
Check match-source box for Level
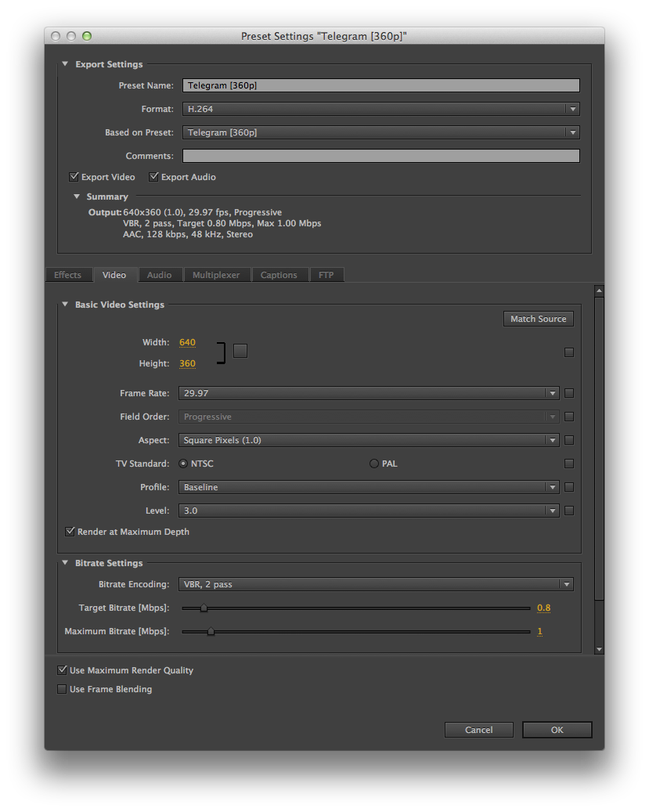(x=569, y=511)
